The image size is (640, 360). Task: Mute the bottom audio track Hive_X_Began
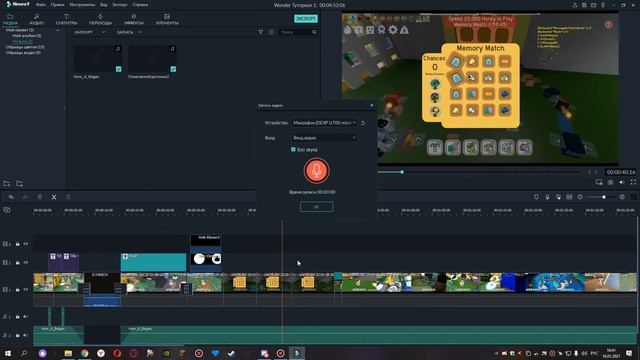(x=26, y=335)
